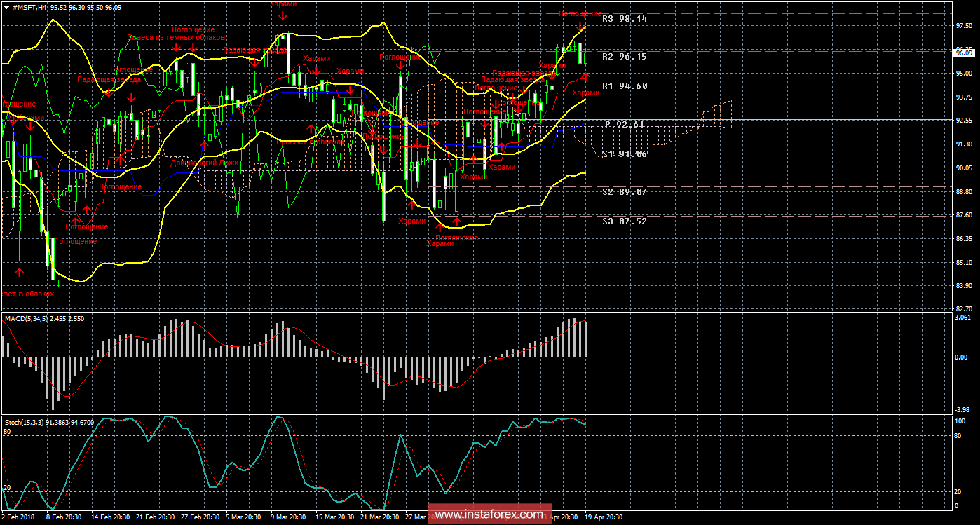980x525 pixels.
Task: Click the MACD(5,34,5) indicator label
Action: pyautogui.click(x=31, y=319)
